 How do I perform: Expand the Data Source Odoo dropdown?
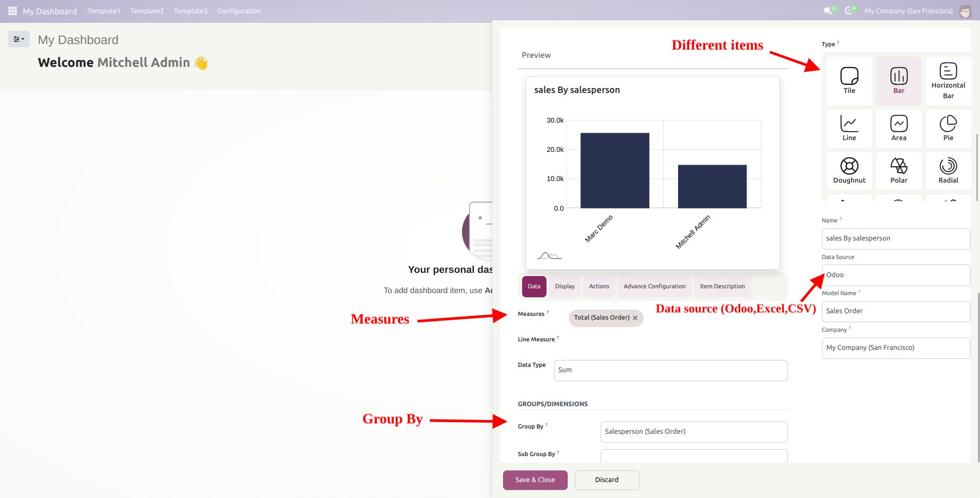[895, 275]
